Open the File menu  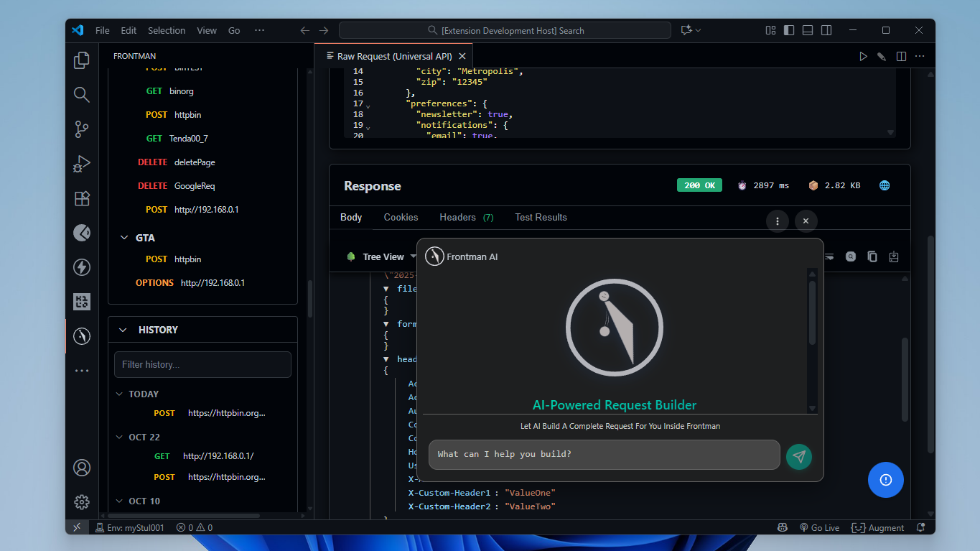(x=103, y=30)
